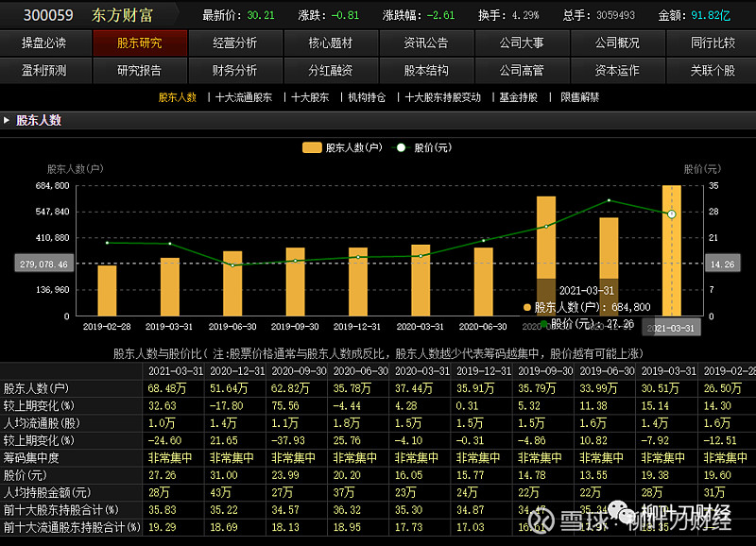Open the 分红融资 tab
The image size is (756, 546).
click(331, 70)
